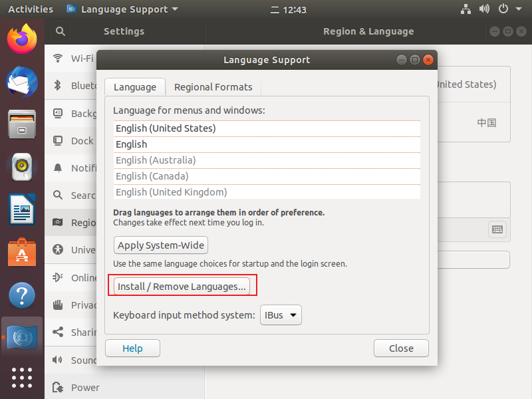The width and height of the screenshot is (532, 399).
Task: Select the Notifications bell icon in sidebar
Action: 58,168
